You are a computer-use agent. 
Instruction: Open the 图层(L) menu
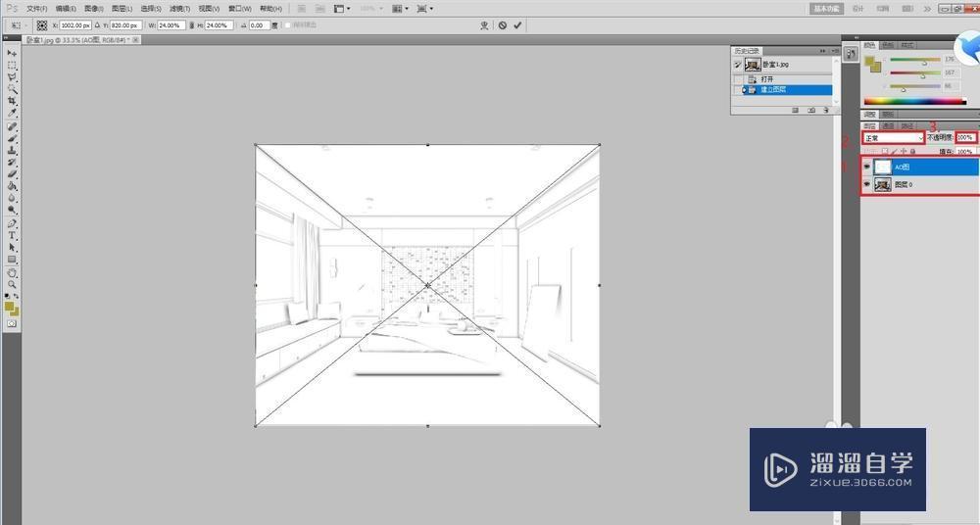tap(122, 9)
